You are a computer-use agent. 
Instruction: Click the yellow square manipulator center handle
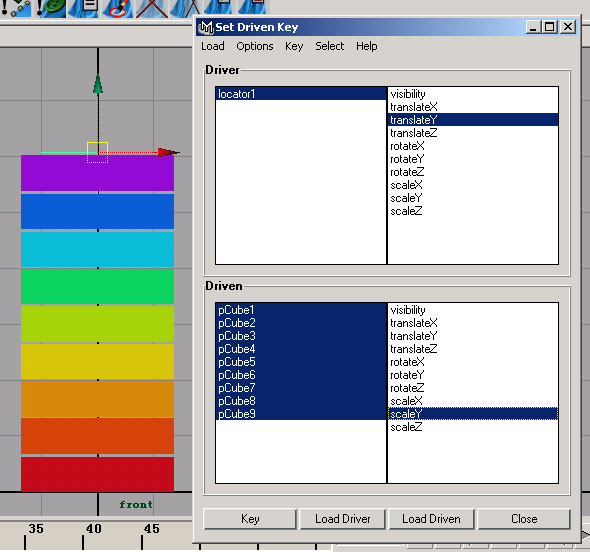coord(97,152)
